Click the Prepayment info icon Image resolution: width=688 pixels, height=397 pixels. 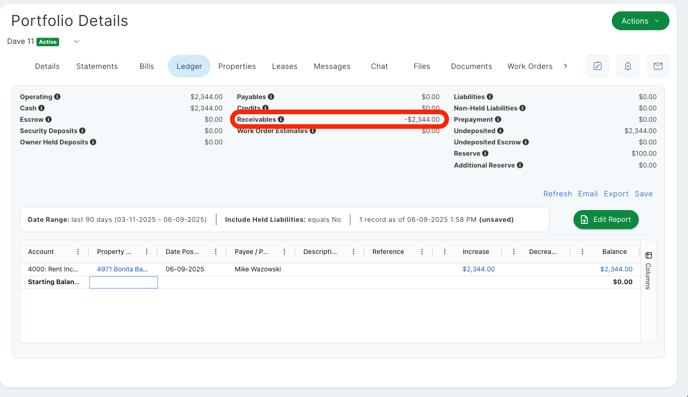[x=498, y=119]
